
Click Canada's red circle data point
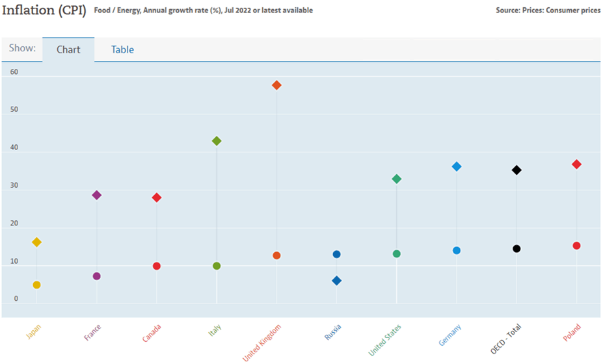click(x=157, y=266)
